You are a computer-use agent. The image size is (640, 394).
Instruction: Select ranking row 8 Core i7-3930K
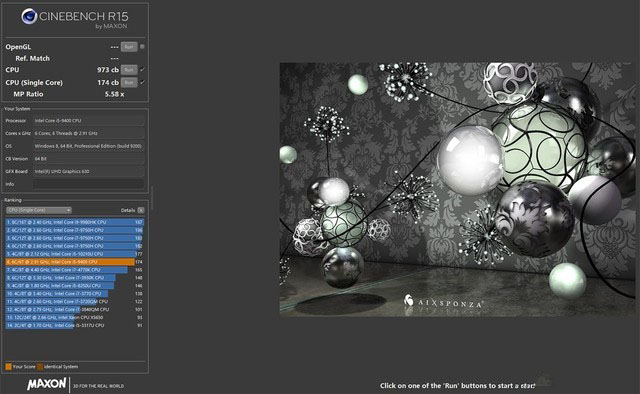(75, 278)
